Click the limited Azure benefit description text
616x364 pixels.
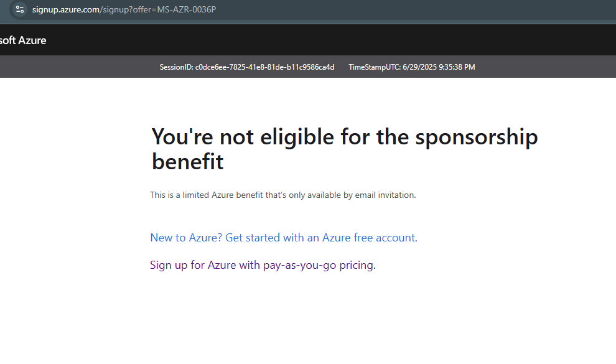coord(283,195)
